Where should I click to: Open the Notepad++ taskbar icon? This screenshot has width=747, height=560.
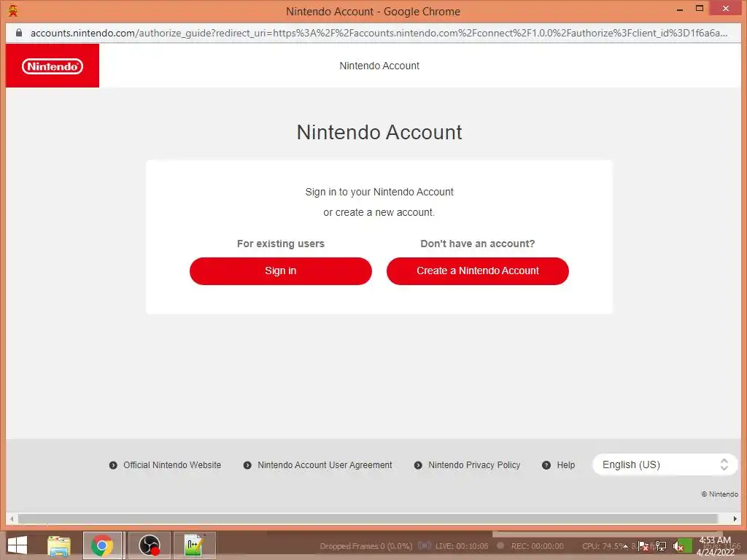(x=194, y=545)
